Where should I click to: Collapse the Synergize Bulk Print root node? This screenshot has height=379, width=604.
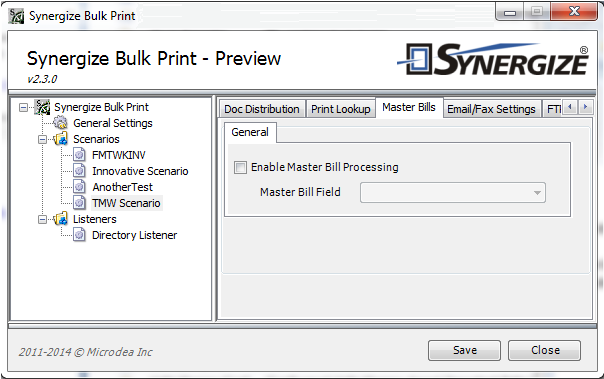click(23, 107)
